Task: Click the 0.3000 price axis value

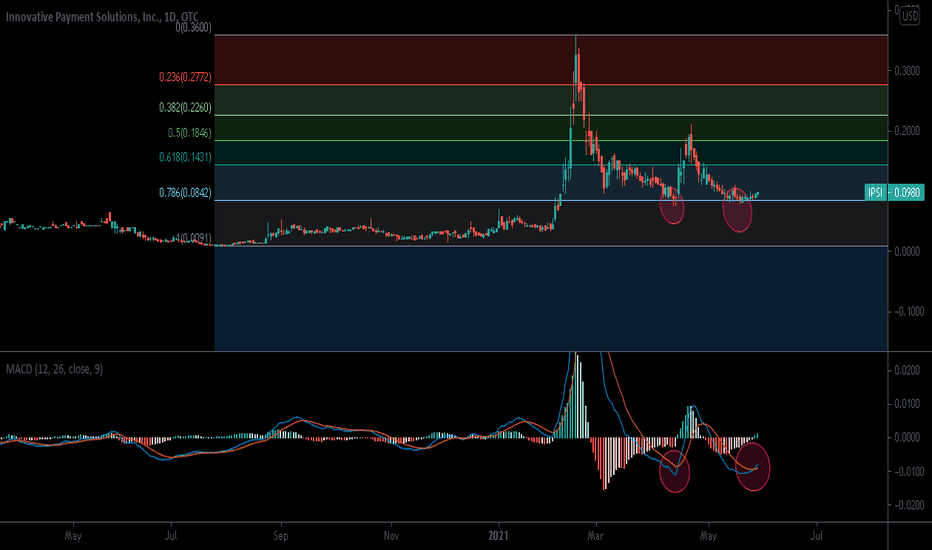Action: [907, 70]
